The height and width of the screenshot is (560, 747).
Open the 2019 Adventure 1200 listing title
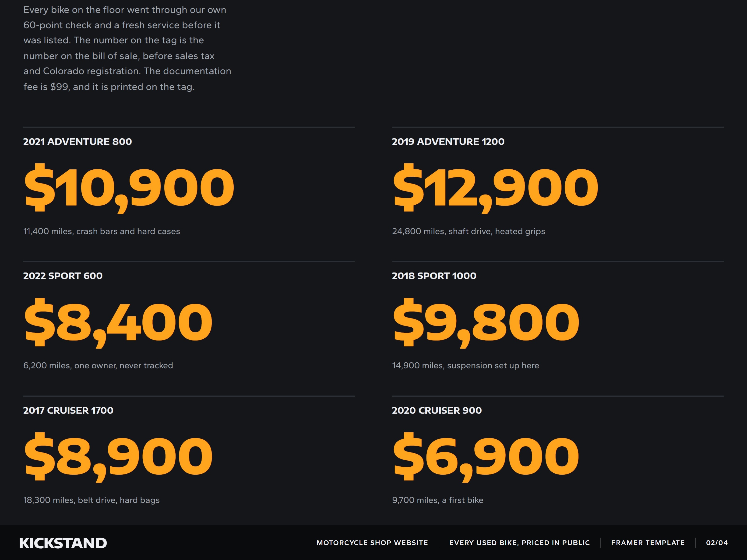pos(448,141)
